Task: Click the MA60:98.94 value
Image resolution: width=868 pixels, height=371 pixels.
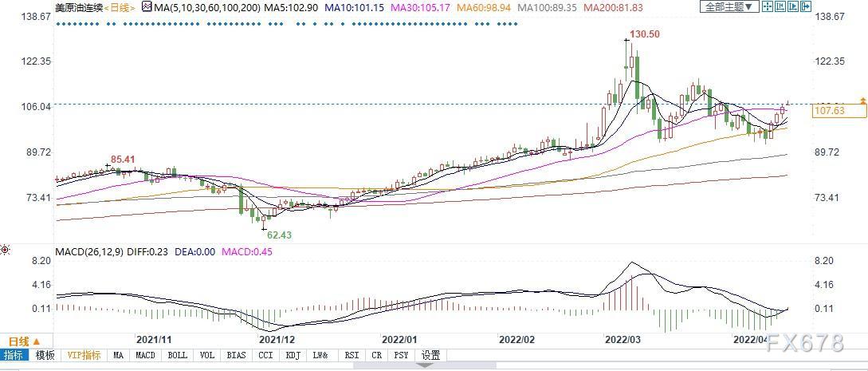Action: tap(485, 7)
